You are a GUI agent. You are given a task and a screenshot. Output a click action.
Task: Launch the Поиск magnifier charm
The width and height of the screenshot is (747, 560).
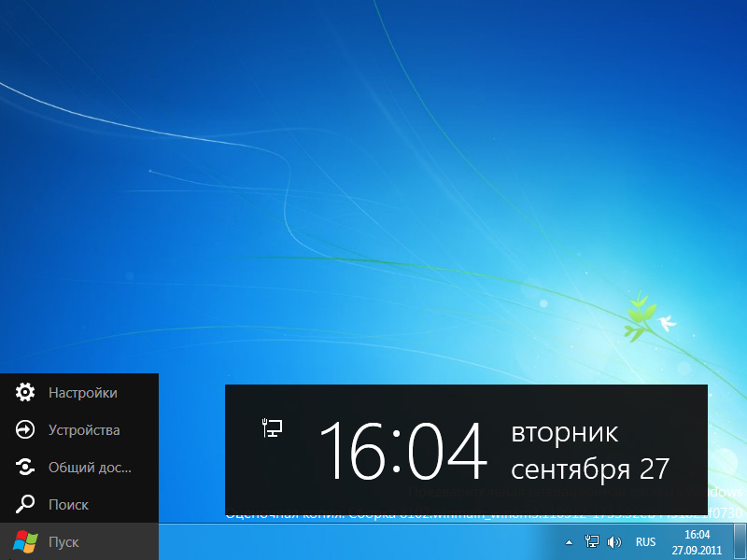[79, 504]
